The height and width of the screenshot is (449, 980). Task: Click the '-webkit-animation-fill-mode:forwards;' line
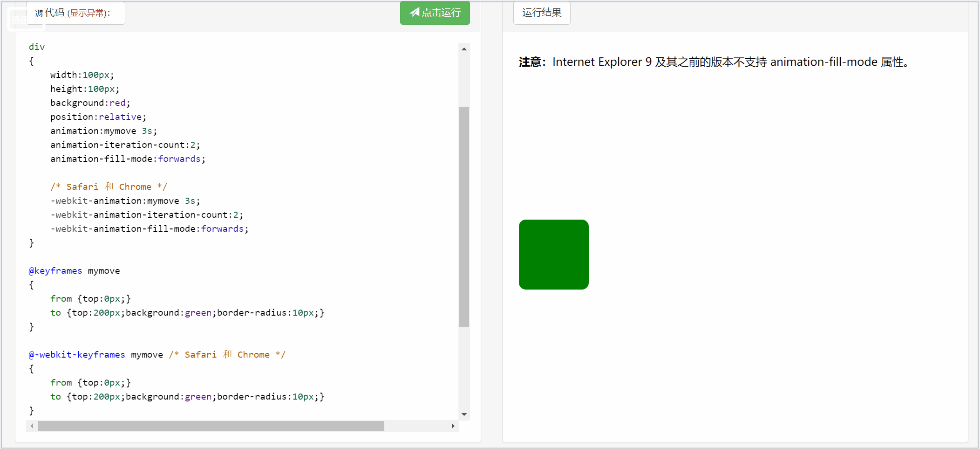pyautogui.click(x=150, y=228)
